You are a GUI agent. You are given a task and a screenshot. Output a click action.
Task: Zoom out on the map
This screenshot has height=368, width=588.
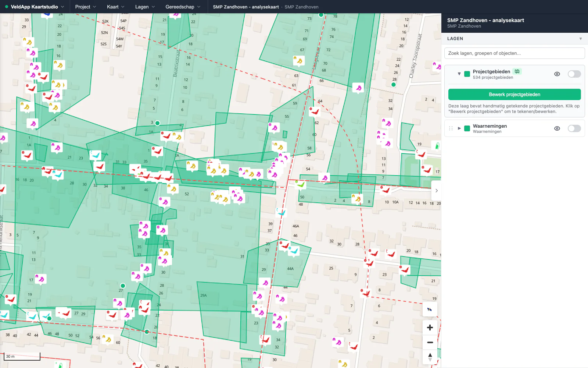430,342
